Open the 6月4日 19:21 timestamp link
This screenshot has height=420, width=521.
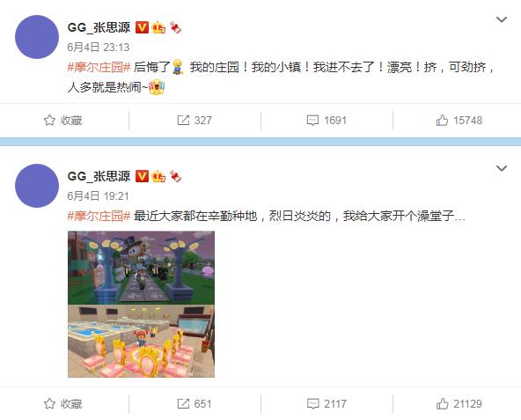tap(98, 195)
